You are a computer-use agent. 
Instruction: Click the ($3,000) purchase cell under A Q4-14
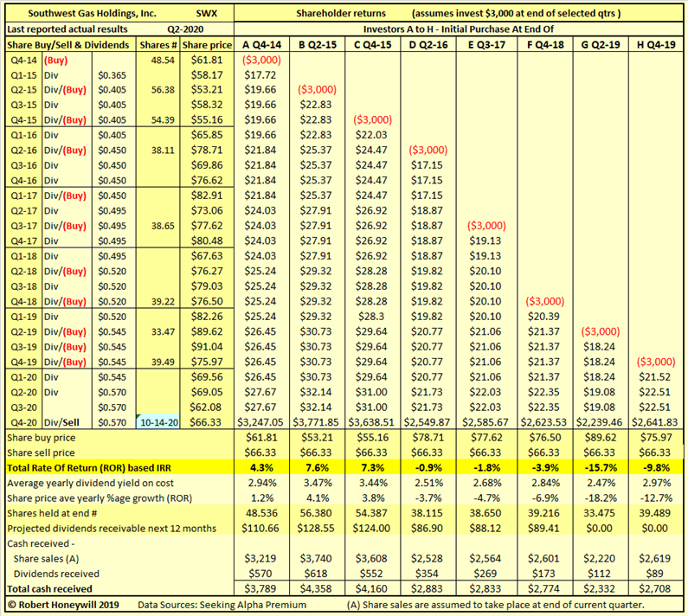point(261,60)
